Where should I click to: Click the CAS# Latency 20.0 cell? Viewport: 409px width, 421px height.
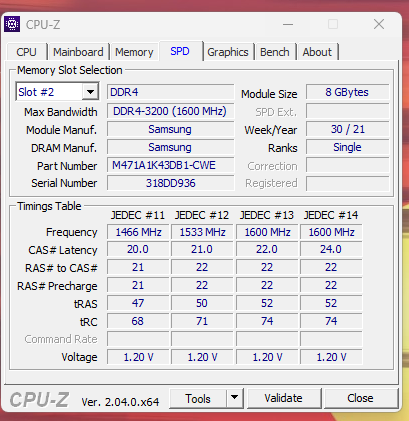point(138,249)
